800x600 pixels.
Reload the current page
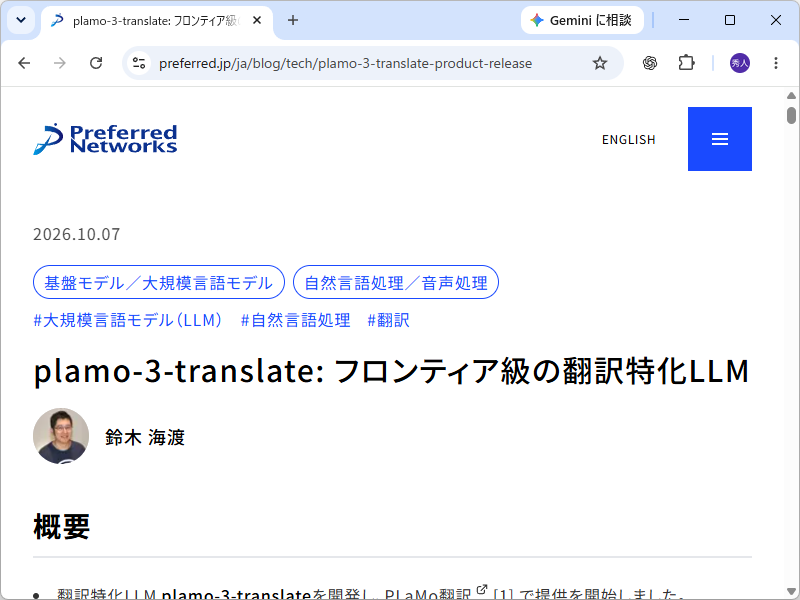pyautogui.click(x=96, y=63)
